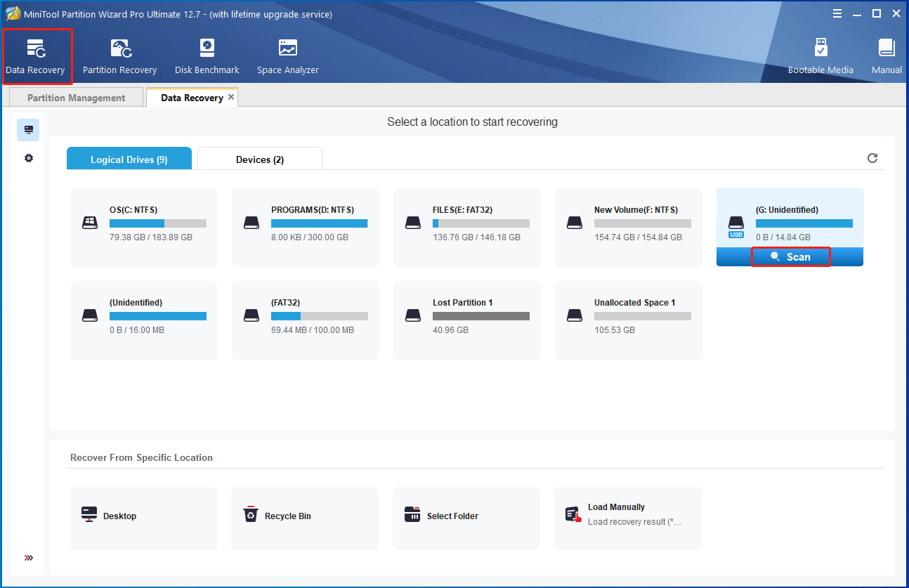This screenshot has height=588, width=909.
Task: Select the Data Recovery tab
Action: (x=192, y=98)
